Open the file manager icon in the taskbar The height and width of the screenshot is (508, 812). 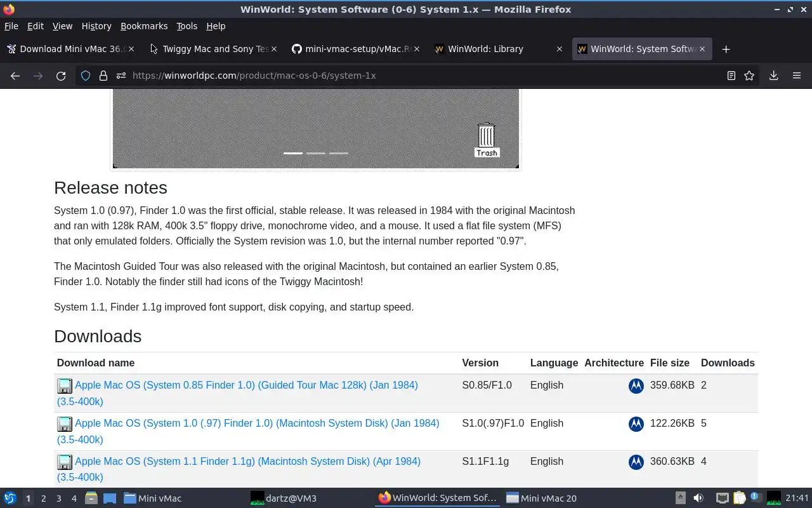pos(91,498)
